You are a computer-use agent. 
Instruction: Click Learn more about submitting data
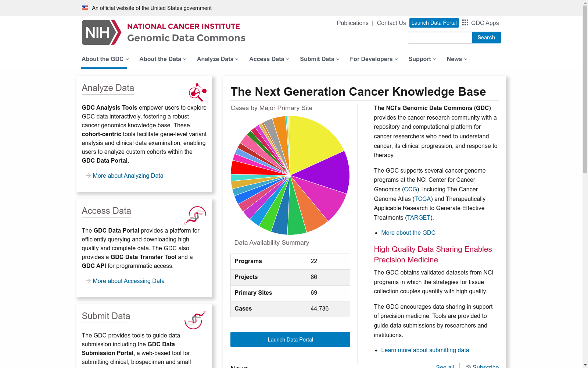pos(425,350)
